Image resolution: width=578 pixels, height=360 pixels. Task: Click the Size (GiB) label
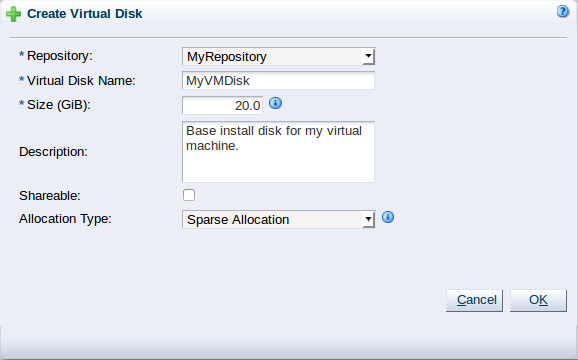[59, 105]
